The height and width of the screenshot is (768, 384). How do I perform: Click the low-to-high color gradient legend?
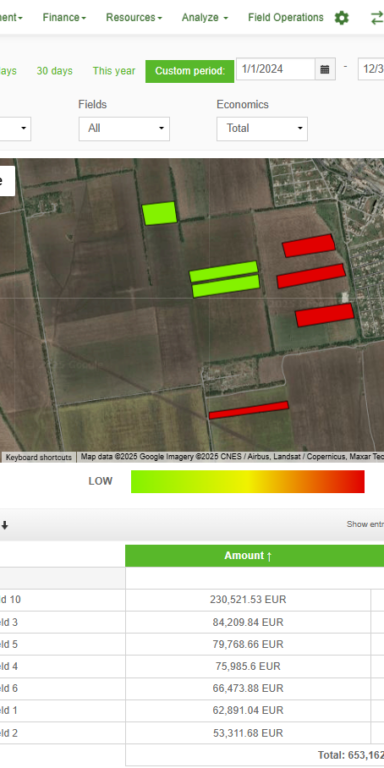point(248,481)
